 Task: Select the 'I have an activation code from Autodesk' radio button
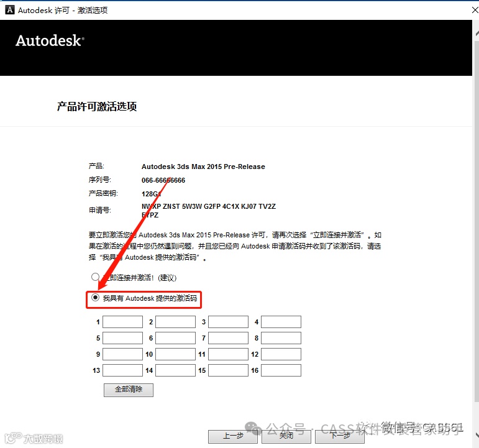coord(95,298)
